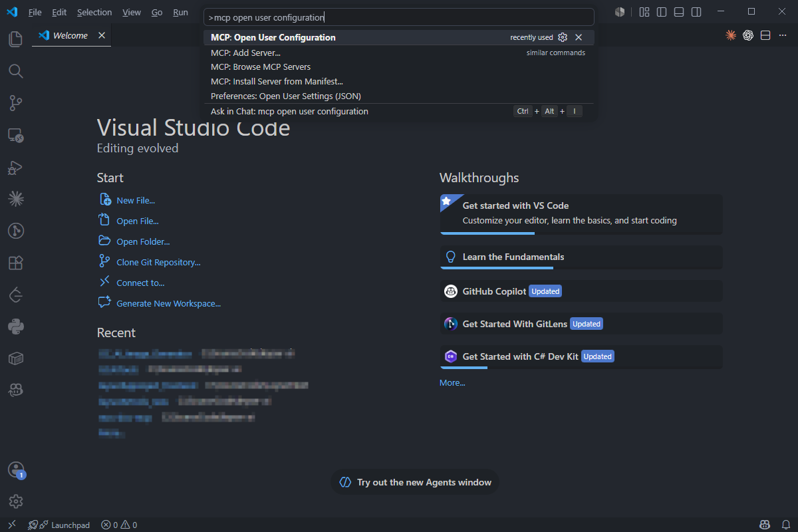This screenshot has width=798, height=532.
Task: Click the Clone Git Repository... link
Action: click(158, 262)
